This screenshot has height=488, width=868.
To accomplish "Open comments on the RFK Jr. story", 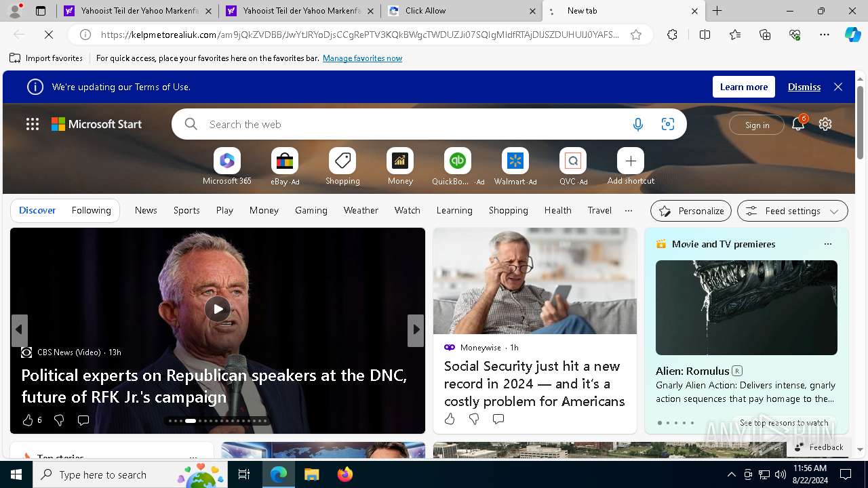I will click(83, 420).
